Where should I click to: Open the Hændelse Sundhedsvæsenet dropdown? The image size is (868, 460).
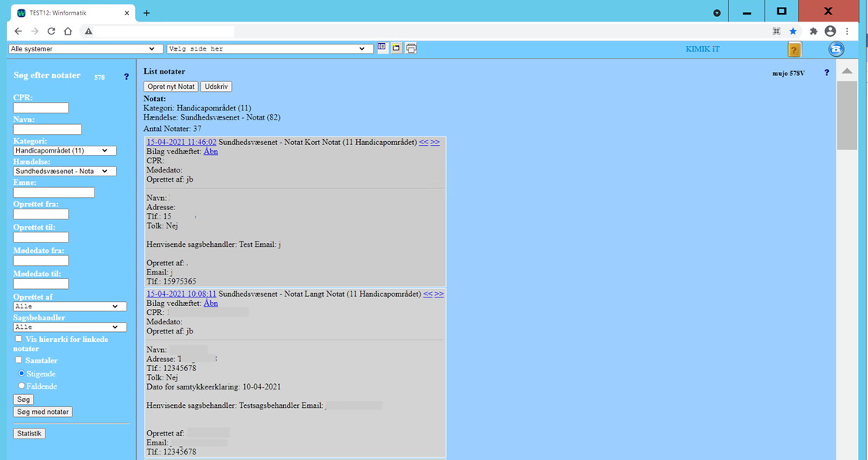coord(64,172)
